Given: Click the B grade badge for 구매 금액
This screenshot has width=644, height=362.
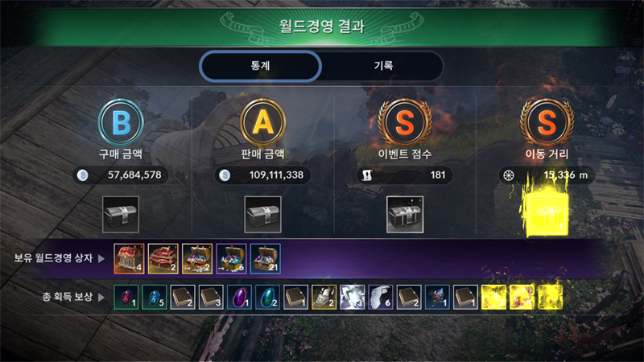Looking at the screenshot, I should (x=121, y=122).
